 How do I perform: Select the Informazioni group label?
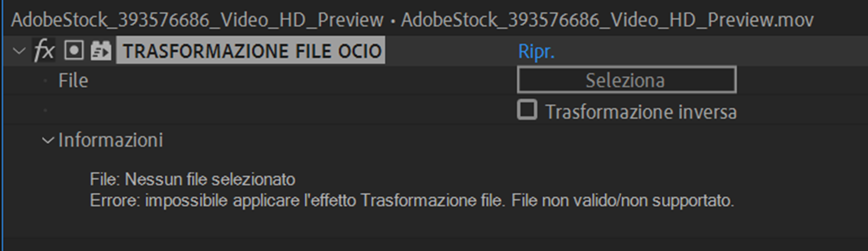pos(110,140)
